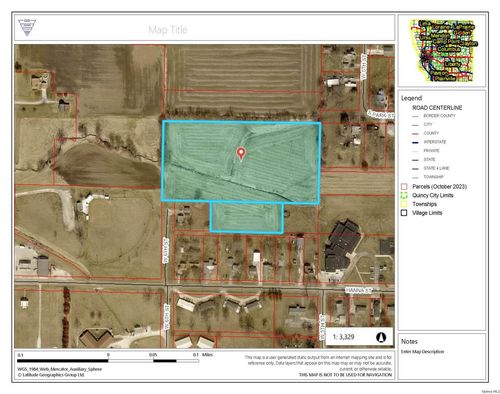
Task: Click the 'INTERSTATE' legend entry
Action: point(435,142)
